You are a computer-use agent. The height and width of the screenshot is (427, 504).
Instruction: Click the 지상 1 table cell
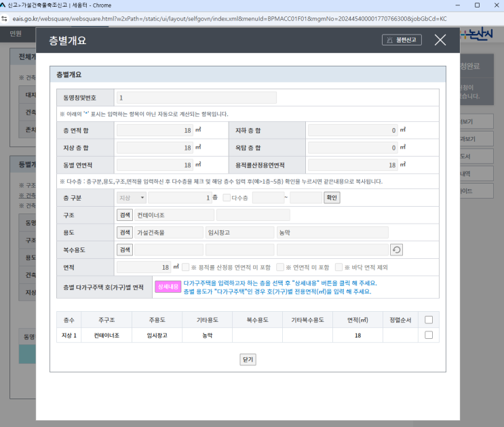[69, 335]
